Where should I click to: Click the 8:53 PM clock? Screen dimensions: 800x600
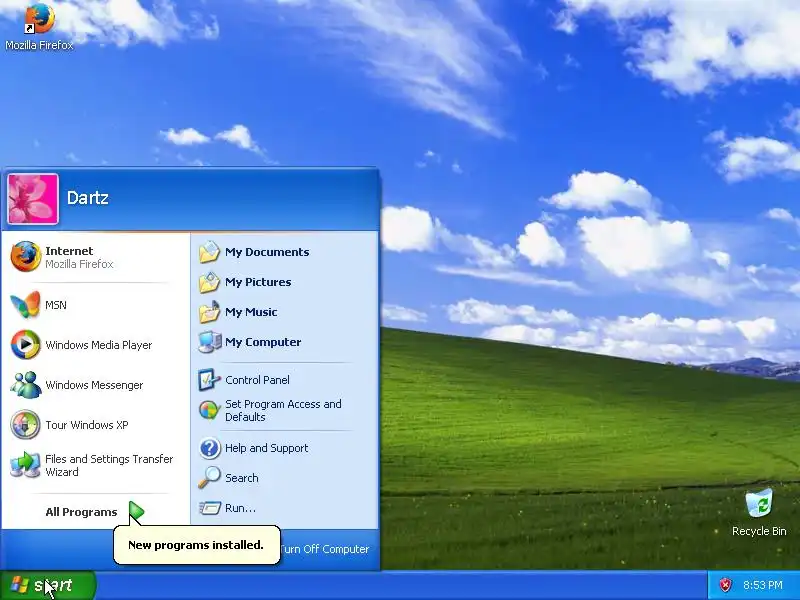point(763,585)
